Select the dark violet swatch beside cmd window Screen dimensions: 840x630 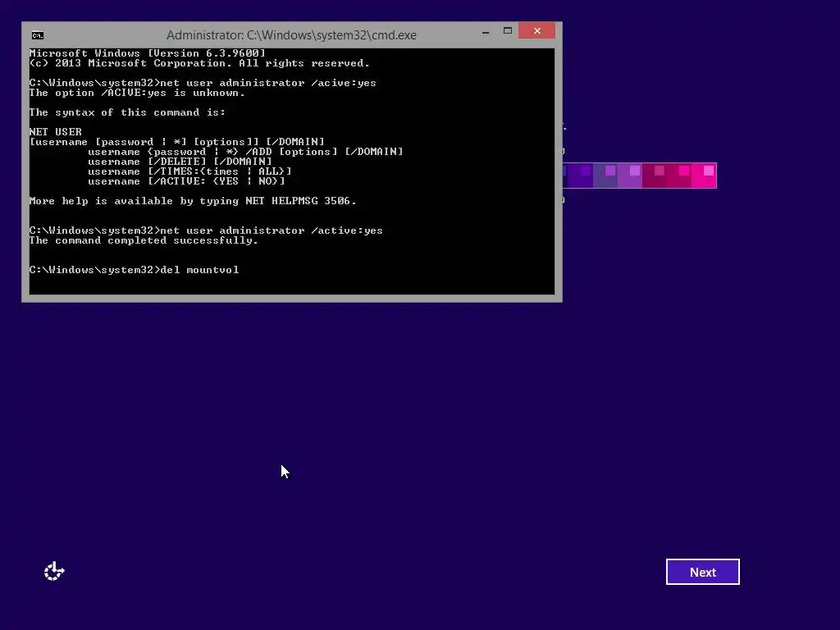click(580, 176)
